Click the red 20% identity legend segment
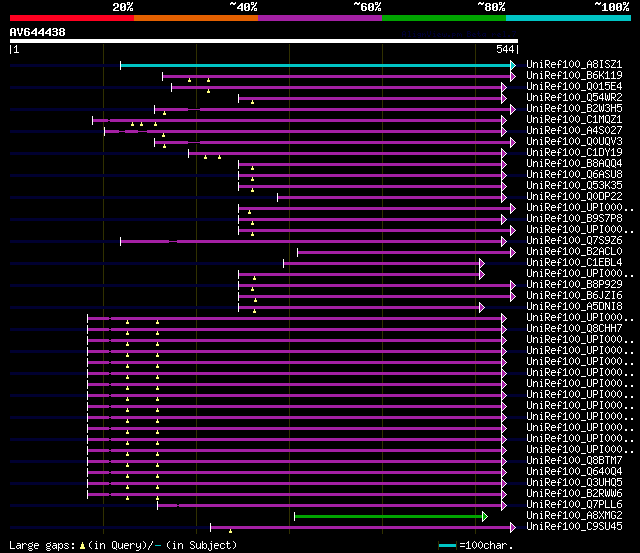Screen dimensions: 640x553 [72, 18]
